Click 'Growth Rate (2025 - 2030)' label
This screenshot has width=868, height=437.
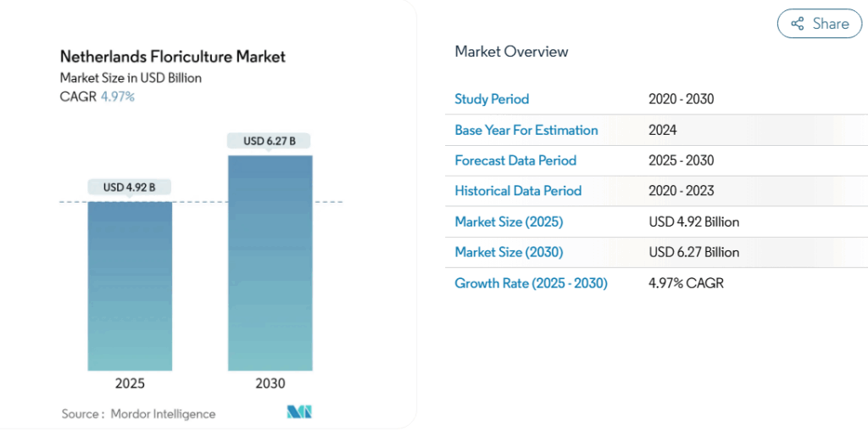(531, 283)
